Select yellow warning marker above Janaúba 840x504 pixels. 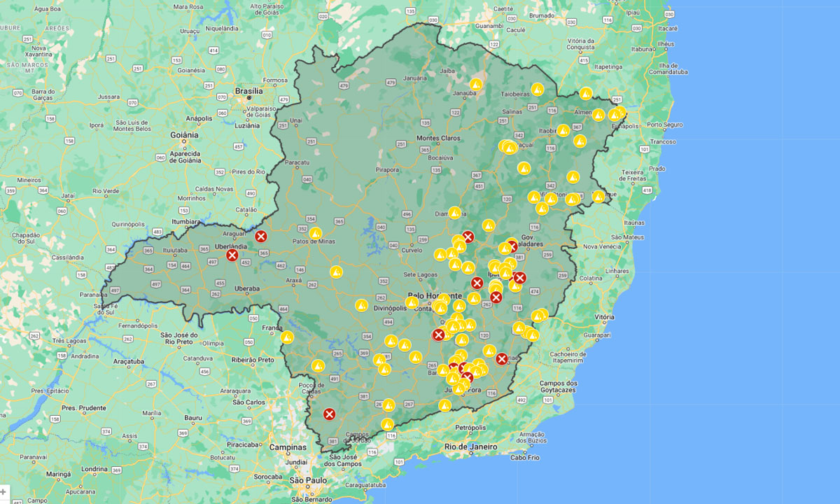point(476,85)
